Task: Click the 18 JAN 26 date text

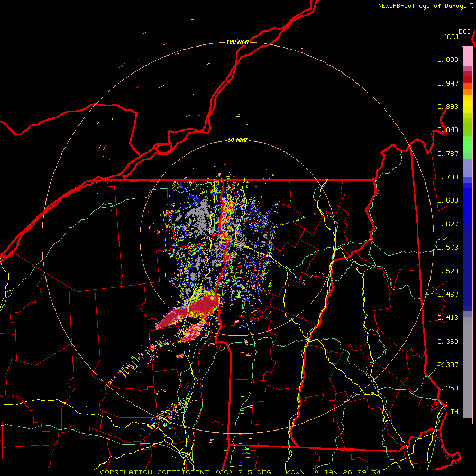Action: (332, 472)
